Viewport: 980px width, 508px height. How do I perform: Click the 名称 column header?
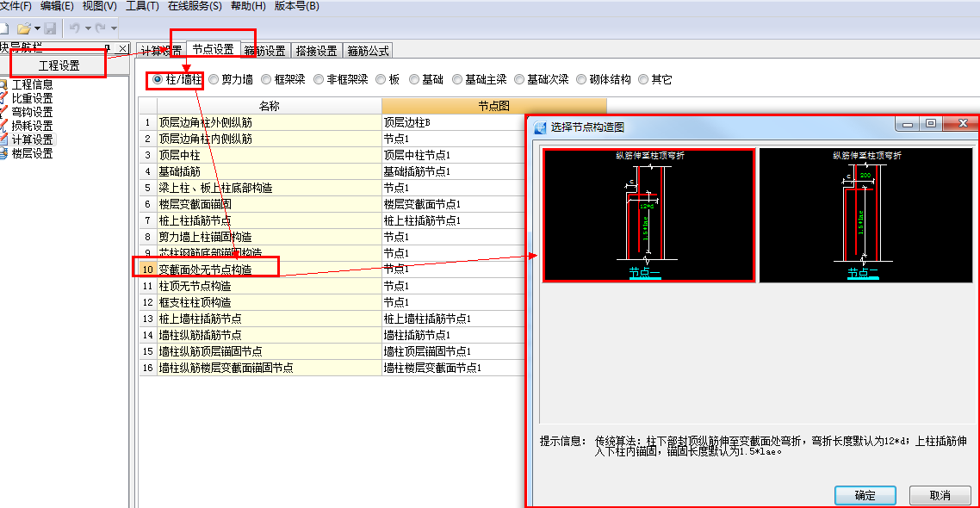(x=270, y=106)
